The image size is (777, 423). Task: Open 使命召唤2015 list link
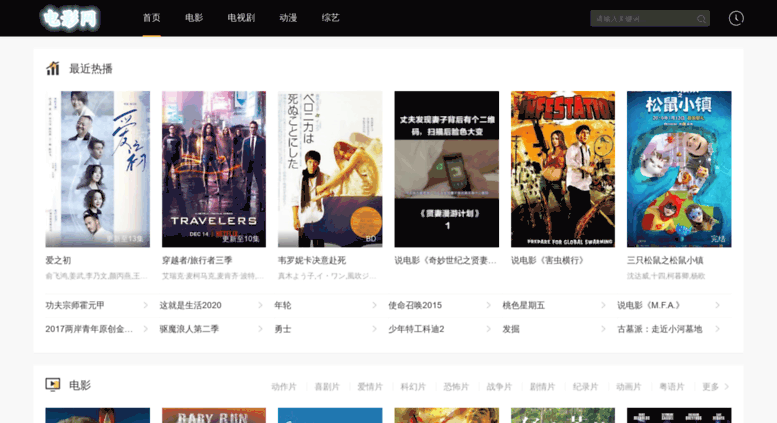415,305
